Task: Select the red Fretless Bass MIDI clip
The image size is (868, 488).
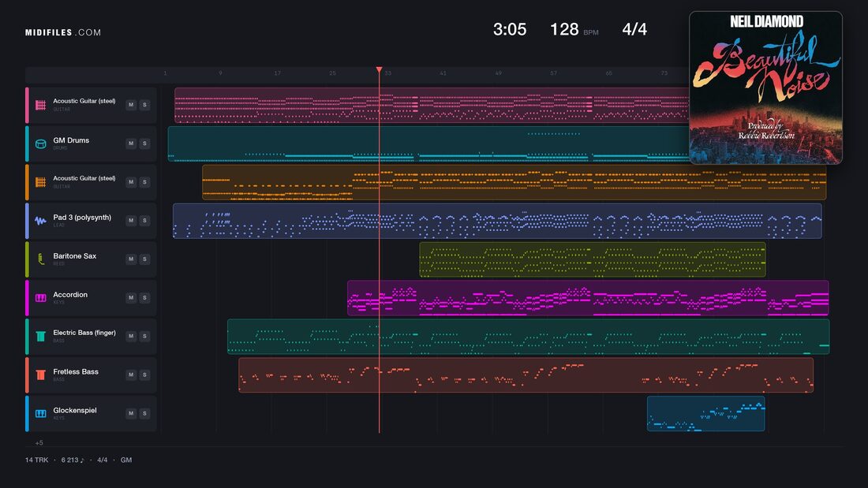Action: click(526, 375)
